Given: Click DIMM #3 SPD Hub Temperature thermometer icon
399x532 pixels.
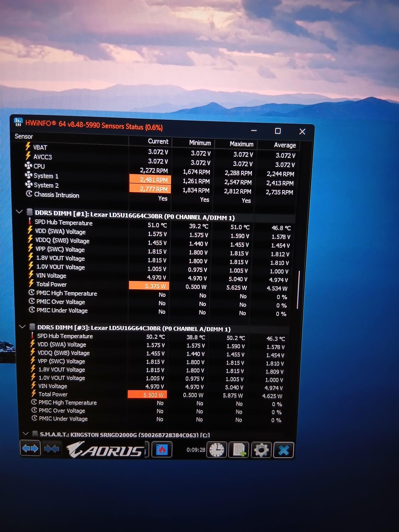Looking at the screenshot, I should click(x=32, y=335).
